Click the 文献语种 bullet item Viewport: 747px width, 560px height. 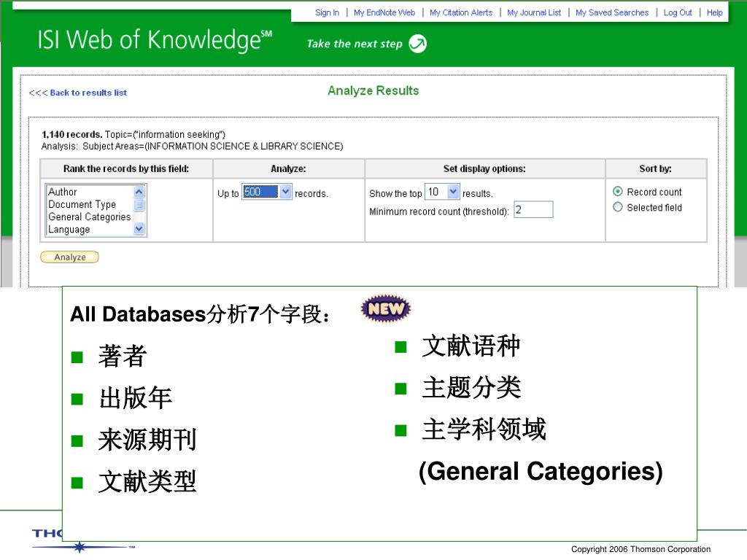pyautogui.click(x=471, y=346)
